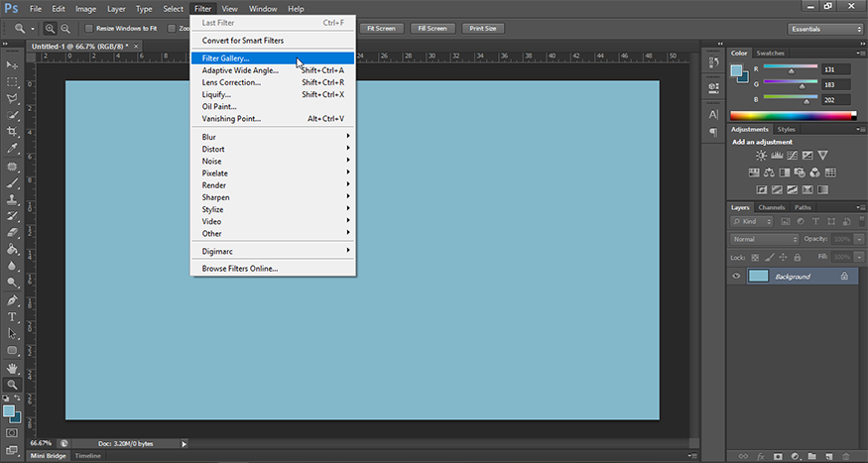Hide the Background layer with eye icon
Viewport: 868px width, 463px height.
click(736, 276)
